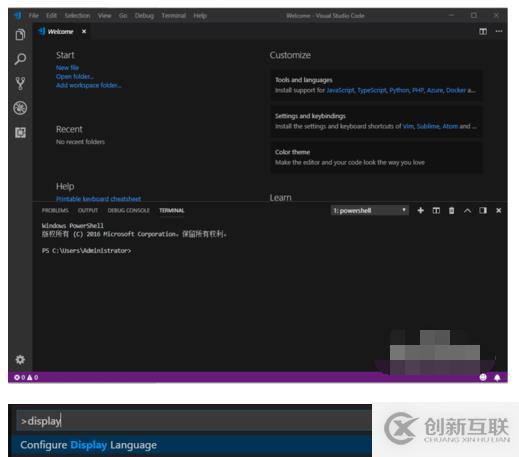
Task: Open the Settings and keybindings card
Action: click(376, 121)
